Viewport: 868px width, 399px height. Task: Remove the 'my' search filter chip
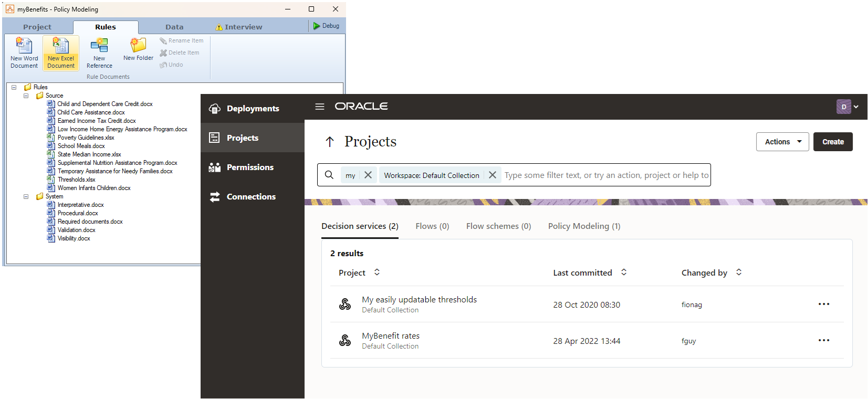[x=368, y=175]
